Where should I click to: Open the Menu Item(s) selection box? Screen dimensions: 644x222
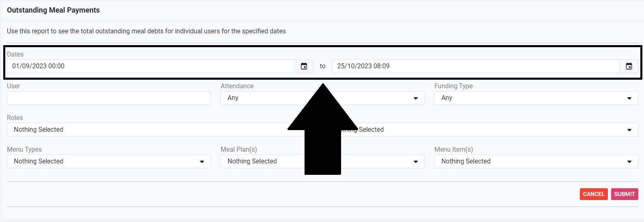528,161
